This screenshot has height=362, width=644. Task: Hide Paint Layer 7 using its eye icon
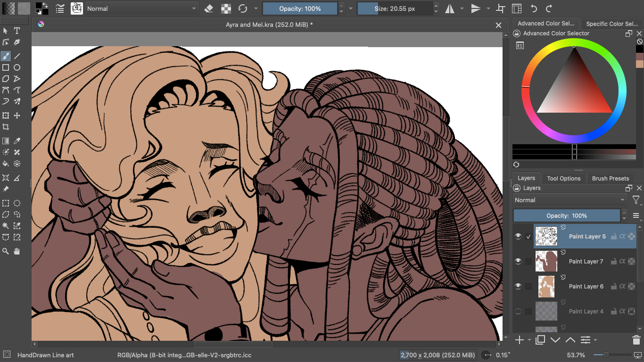518,261
